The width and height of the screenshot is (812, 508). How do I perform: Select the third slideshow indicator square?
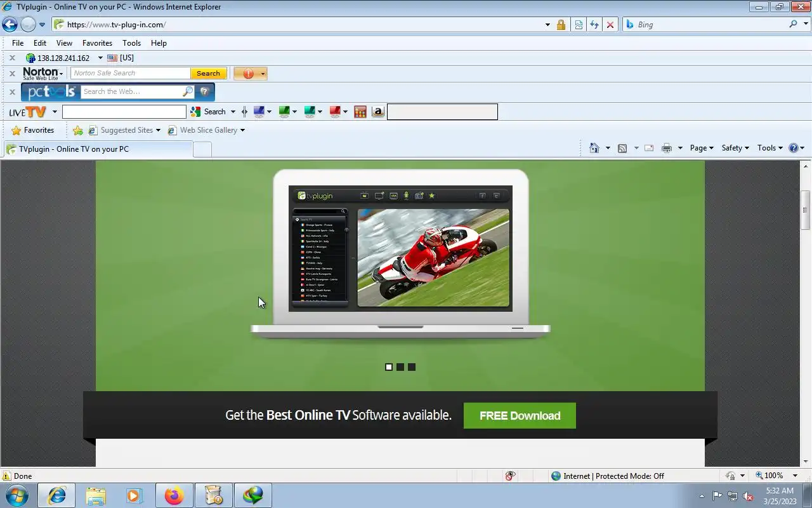(412, 367)
